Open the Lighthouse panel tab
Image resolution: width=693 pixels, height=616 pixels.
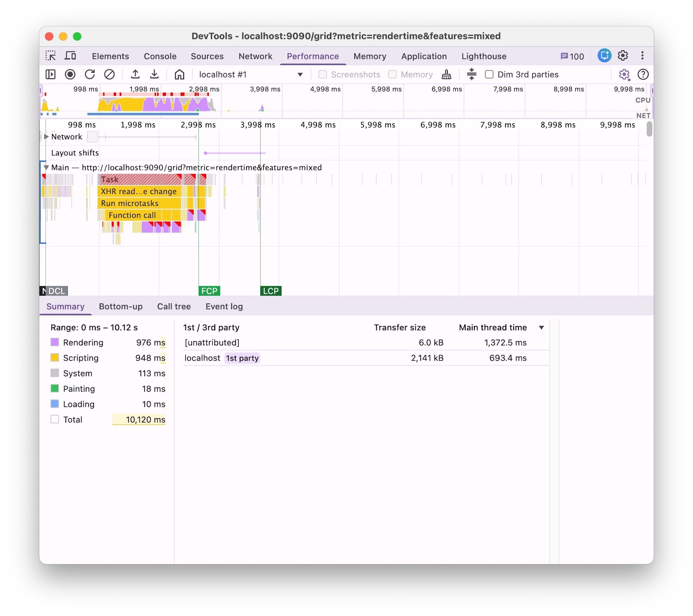pos(483,56)
